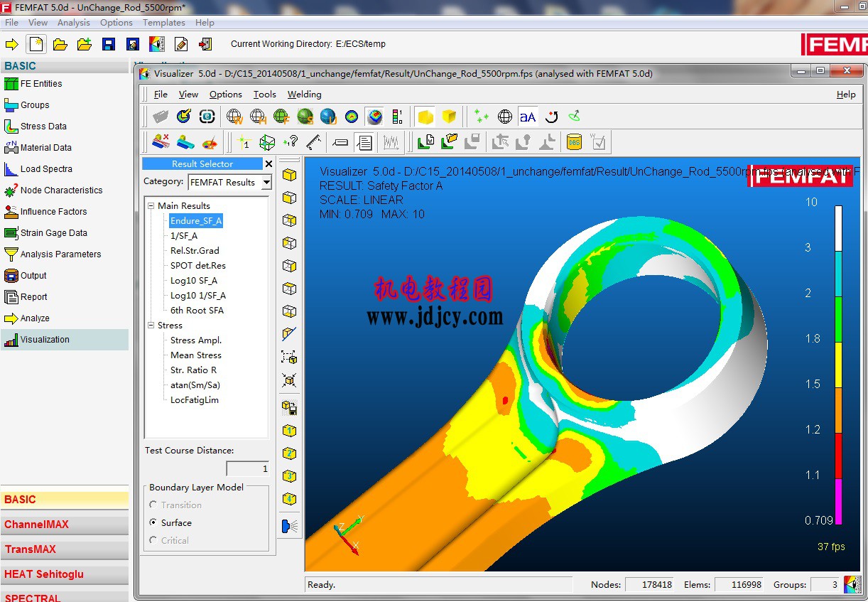This screenshot has width=868, height=602.
Task: Select the 1/SF_A result
Action: coord(184,235)
